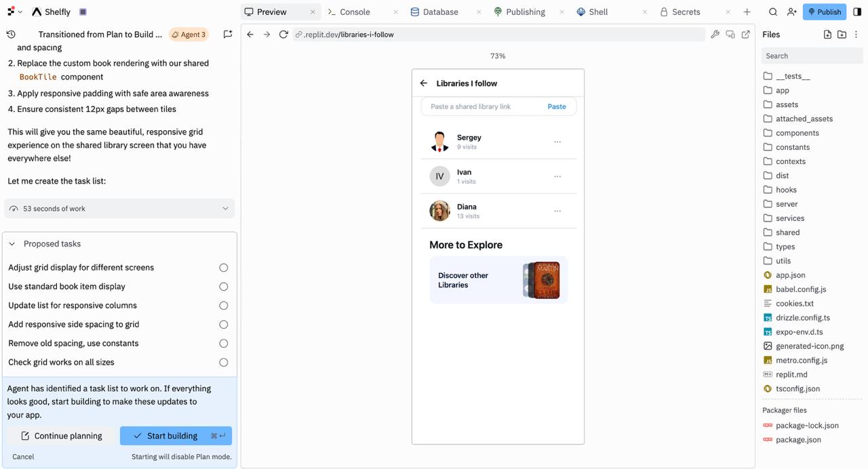Select radio for Update list for responsive columns

click(x=224, y=306)
